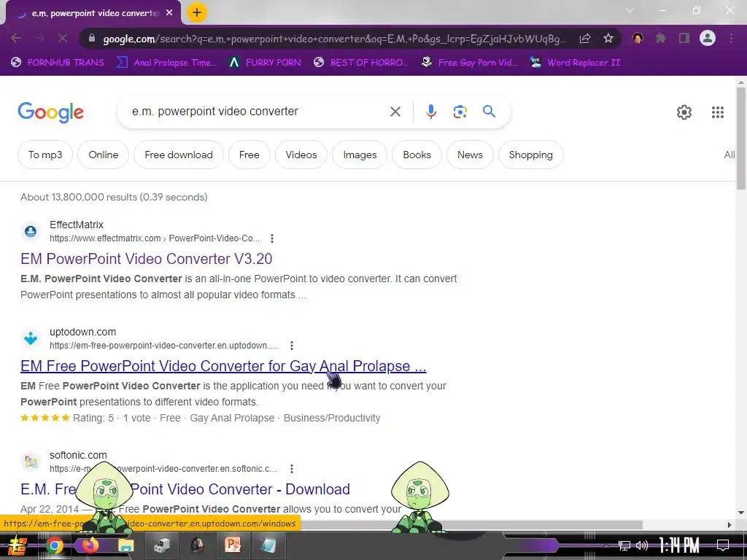This screenshot has height=560, width=747.
Task: Open the Word Replacer II bookmark
Action: point(575,63)
